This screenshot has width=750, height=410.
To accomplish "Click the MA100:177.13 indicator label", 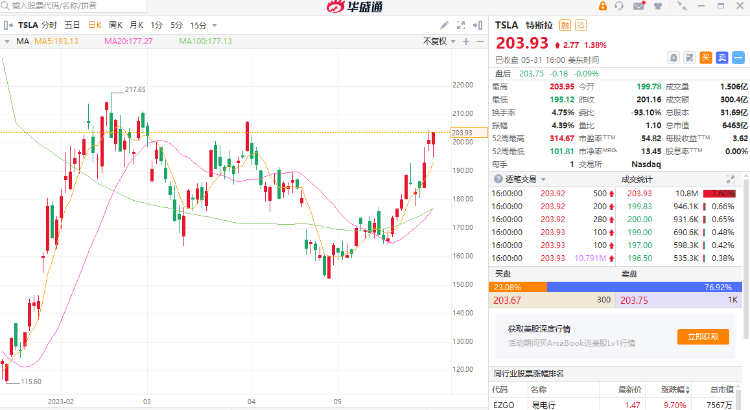I will point(206,42).
